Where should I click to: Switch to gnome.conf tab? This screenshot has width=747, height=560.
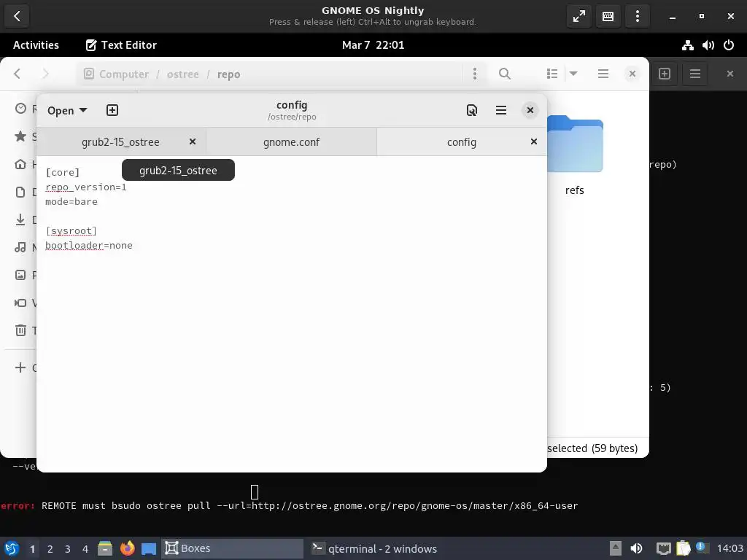tap(291, 142)
